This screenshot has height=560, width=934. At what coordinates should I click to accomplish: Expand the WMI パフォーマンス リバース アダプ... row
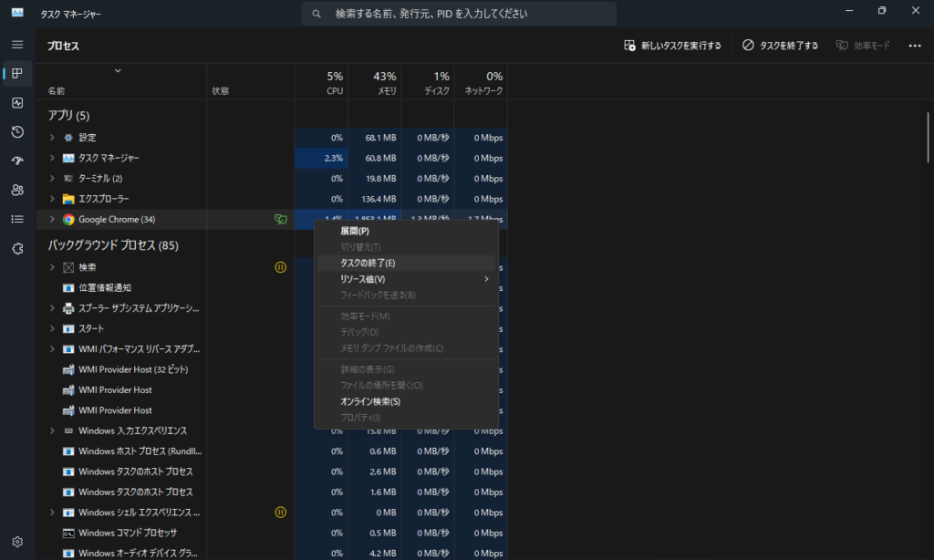pos(52,349)
